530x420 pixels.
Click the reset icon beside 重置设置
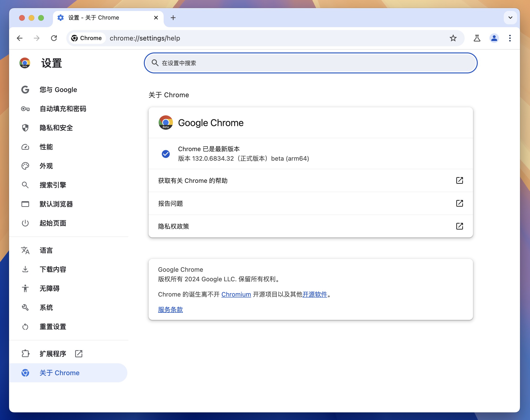[x=25, y=327]
